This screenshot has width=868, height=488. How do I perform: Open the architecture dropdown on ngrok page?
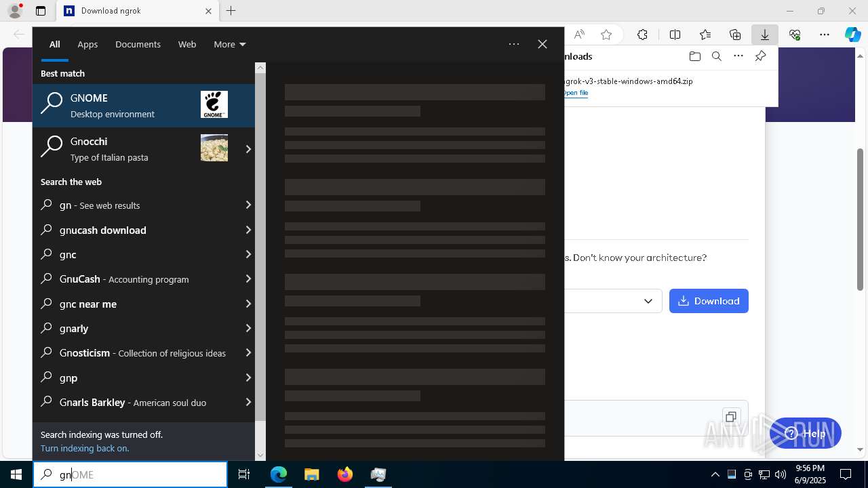612,301
